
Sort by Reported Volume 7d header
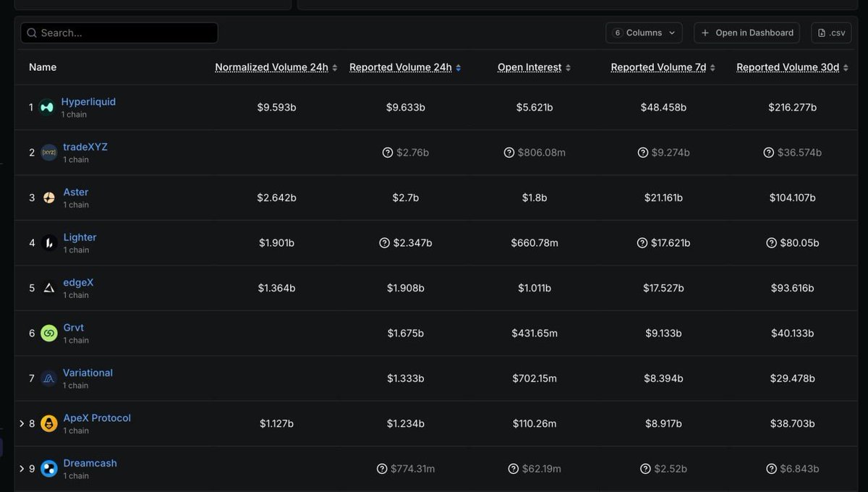coord(658,67)
